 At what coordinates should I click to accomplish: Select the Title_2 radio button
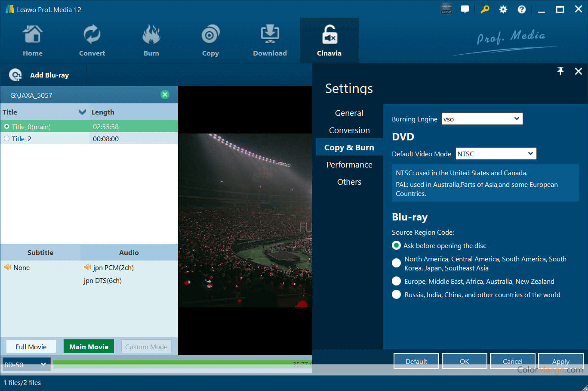tap(7, 139)
